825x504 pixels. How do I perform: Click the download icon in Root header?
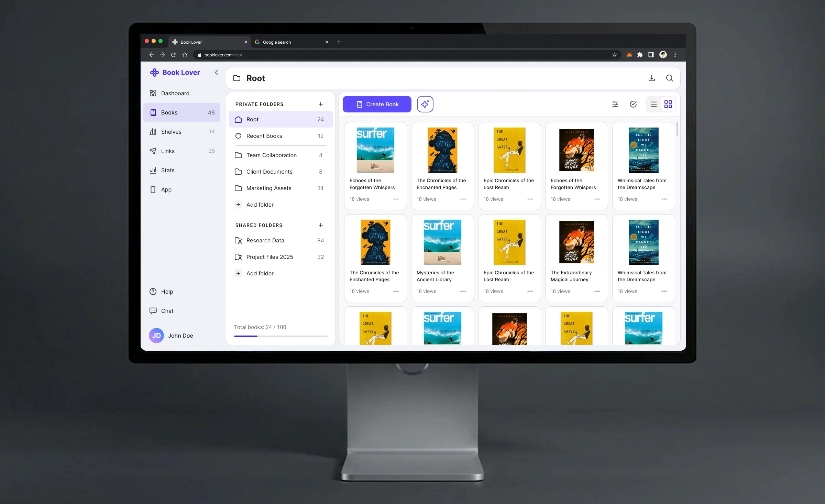[x=651, y=78]
